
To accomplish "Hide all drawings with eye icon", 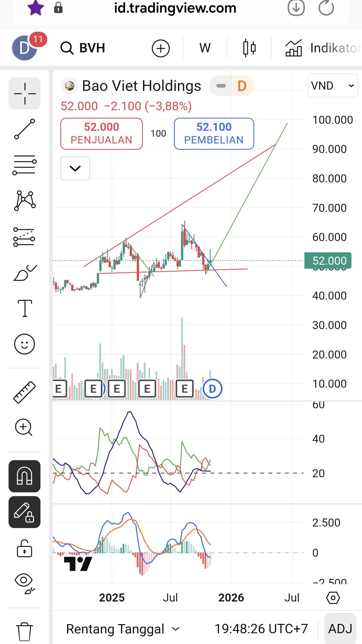I will point(24,584).
